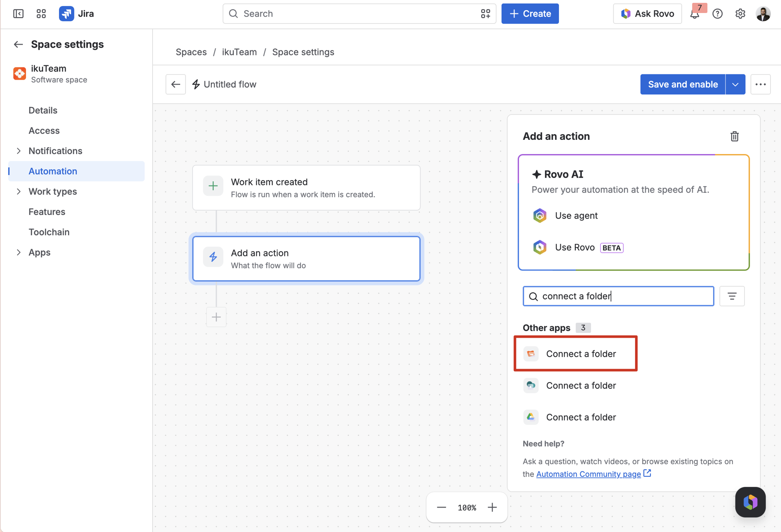Click Save and enable button
The height and width of the screenshot is (532, 781).
click(x=683, y=85)
